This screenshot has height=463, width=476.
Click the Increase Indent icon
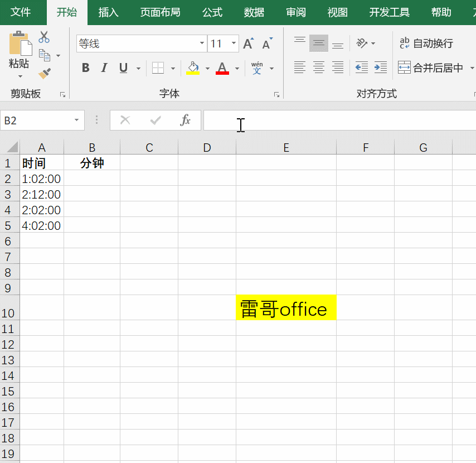click(381, 67)
